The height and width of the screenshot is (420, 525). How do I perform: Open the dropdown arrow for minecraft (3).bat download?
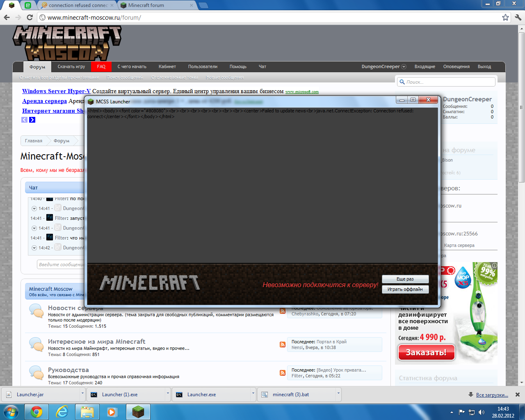[338, 393]
